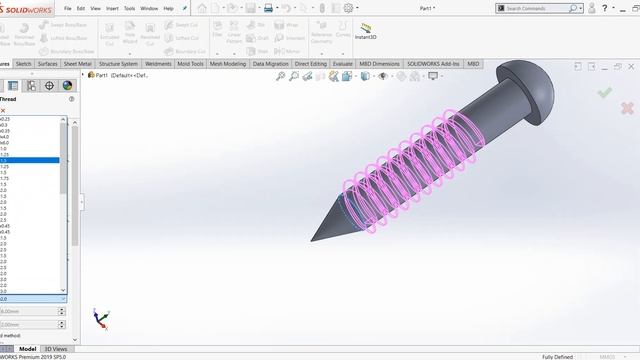Switch to the Sheet Metal tab
The height and width of the screenshot is (360, 640).
[x=78, y=64]
